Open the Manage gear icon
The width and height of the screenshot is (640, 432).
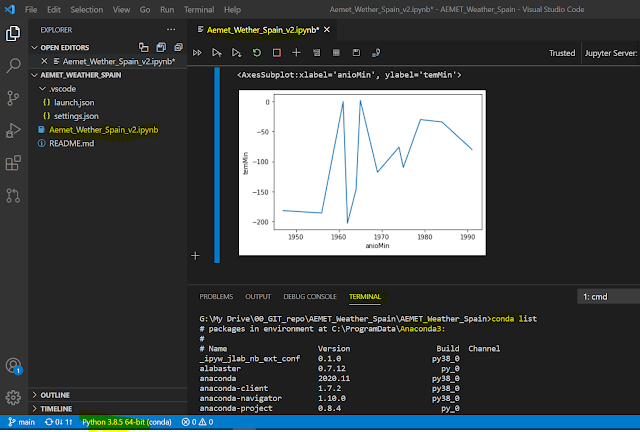(x=13, y=397)
